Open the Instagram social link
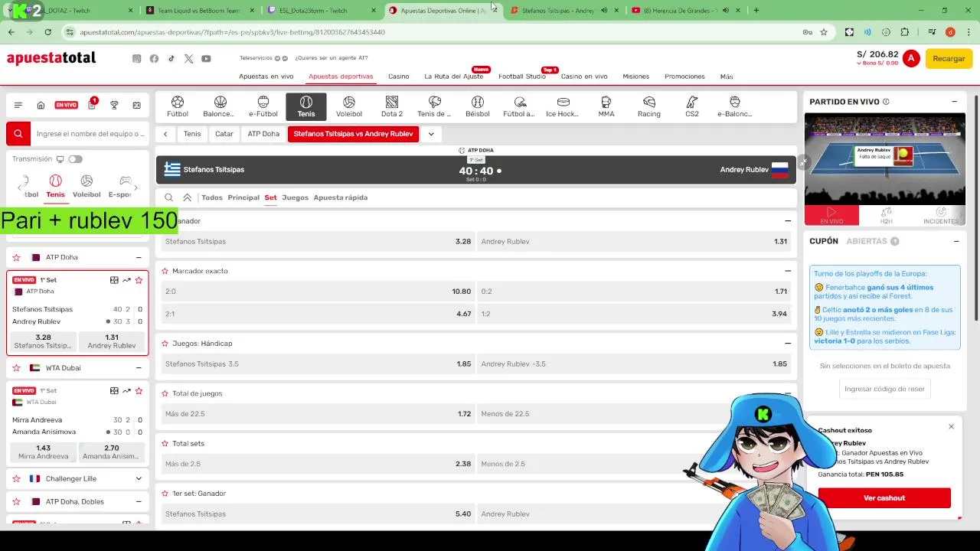 (137, 59)
